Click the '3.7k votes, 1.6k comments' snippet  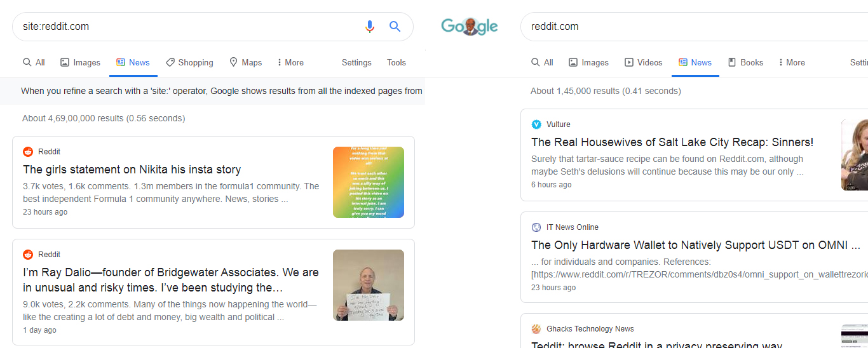[171, 192]
